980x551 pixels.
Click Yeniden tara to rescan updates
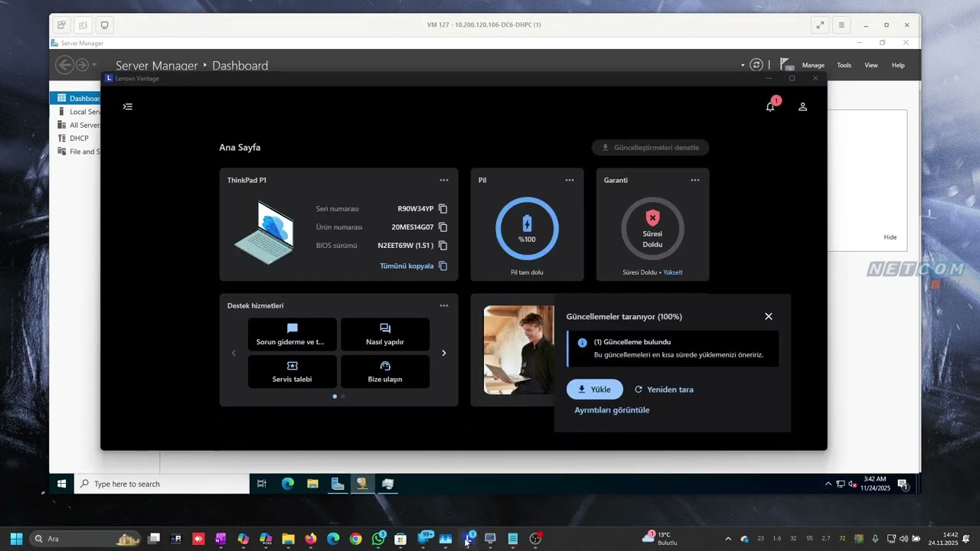click(x=664, y=390)
